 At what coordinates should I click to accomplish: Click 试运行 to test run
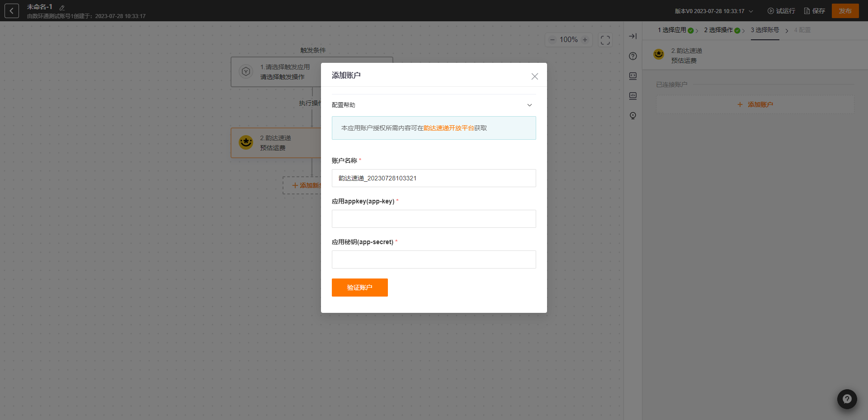click(x=781, y=11)
